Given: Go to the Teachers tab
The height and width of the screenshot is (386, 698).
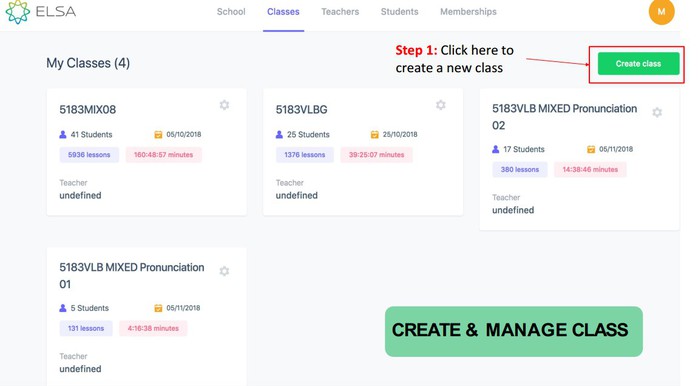Looking at the screenshot, I should pyautogui.click(x=340, y=12).
